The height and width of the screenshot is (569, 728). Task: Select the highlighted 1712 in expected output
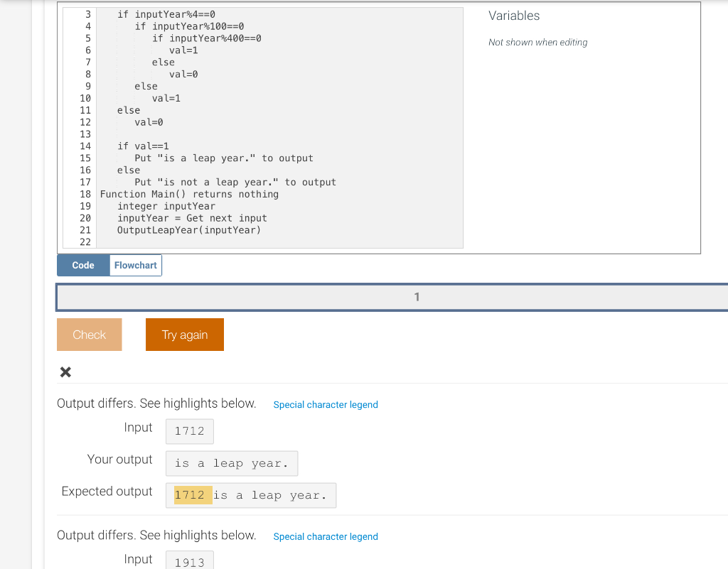(191, 494)
